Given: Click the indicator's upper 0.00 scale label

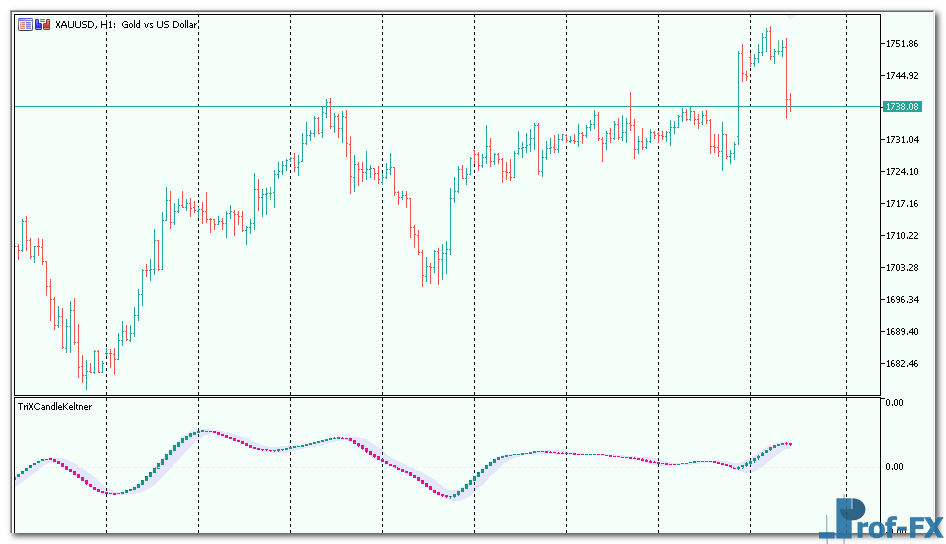Looking at the screenshot, I should 893,402.
